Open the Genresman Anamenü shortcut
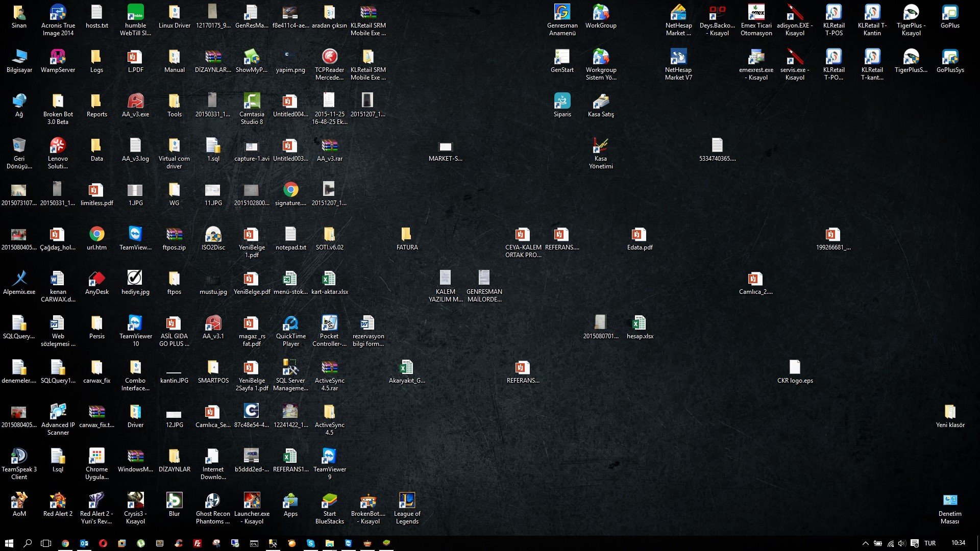The image size is (980, 551). pyautogui.click(x=562, y=20)
